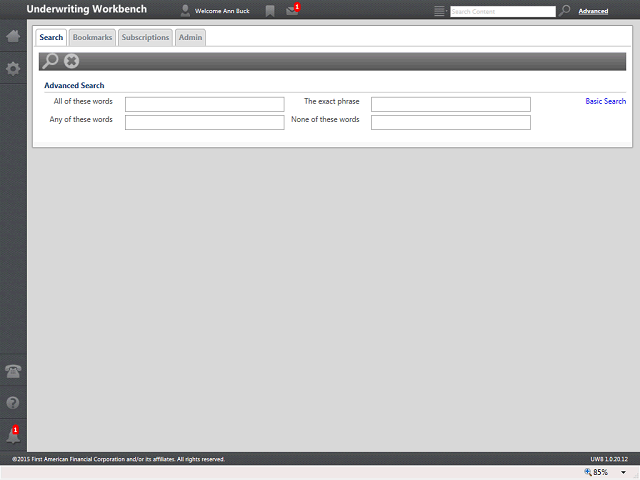Expand the 85% zoom level dropdown
640x480 pixels.
point(623,472)
